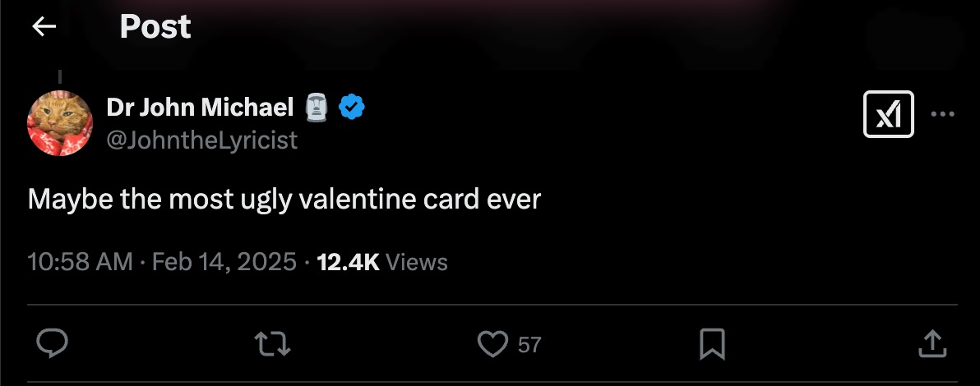Click the blue verified badge
The image size is (980, 386).
tap(353, 107)
